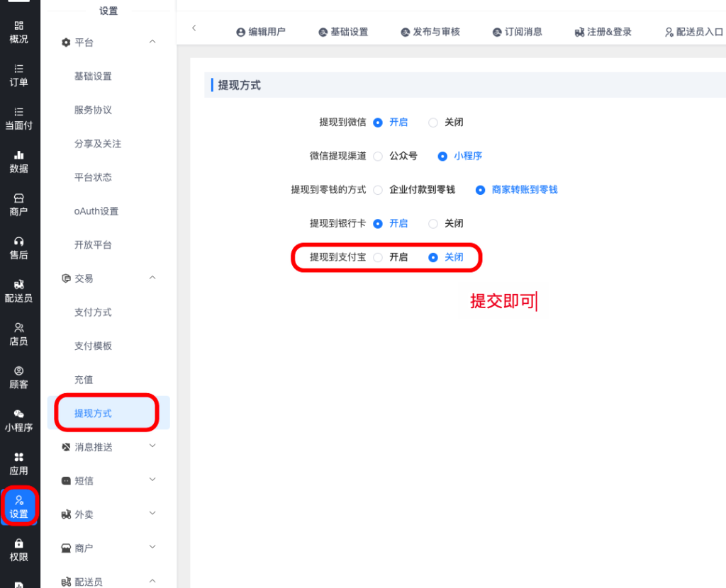
Task: Select 关闭 for 提现到微信
Action: [433, 123]
